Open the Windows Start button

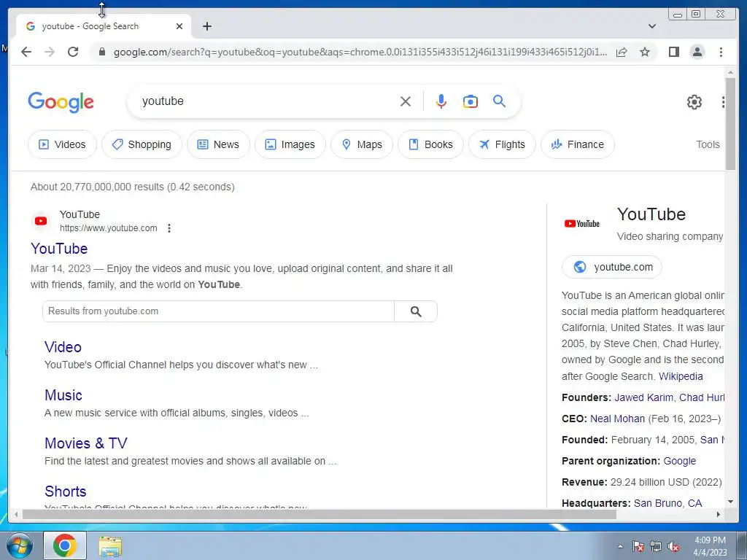point(20,545)
